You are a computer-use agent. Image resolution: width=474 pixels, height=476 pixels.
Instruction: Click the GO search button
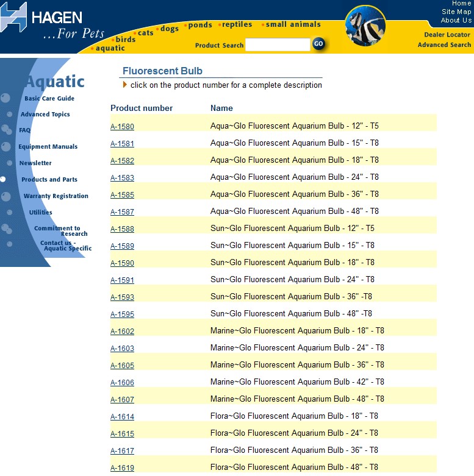coord(318,44)
